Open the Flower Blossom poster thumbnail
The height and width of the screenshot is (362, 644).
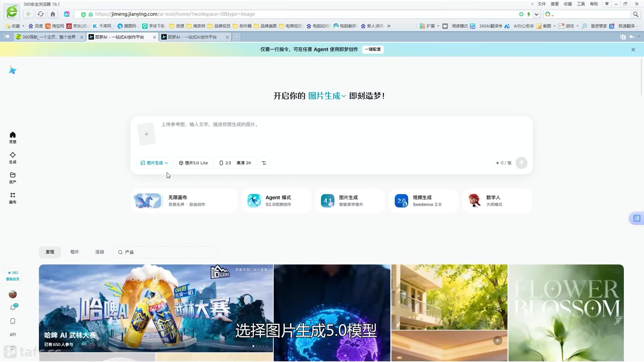coord(566,313)
